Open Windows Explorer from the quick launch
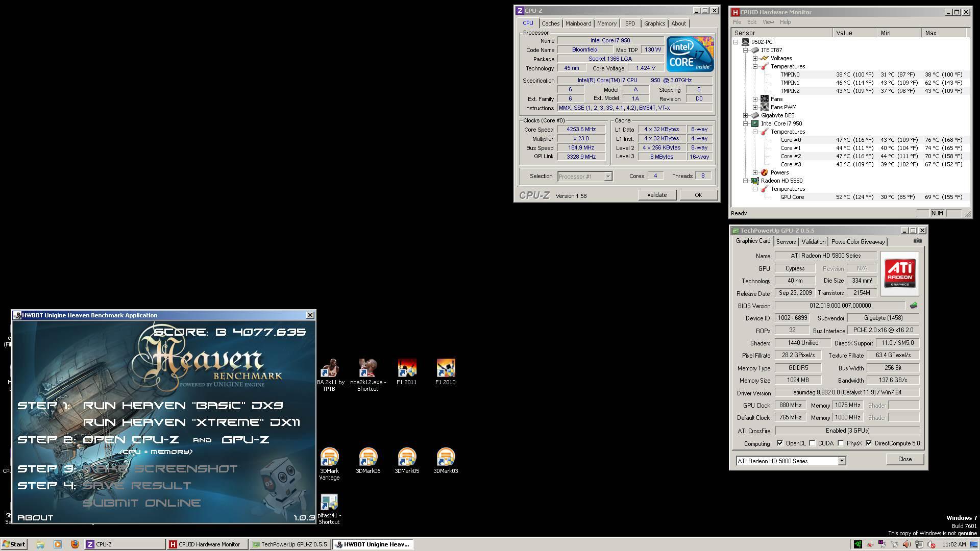This screenshot has height=551, width=980. point(40,544)
